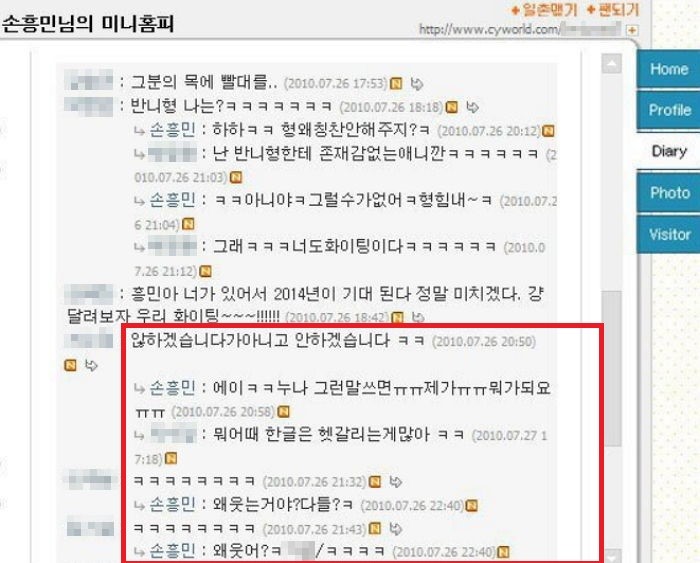This screenshot has height=563, width=700.
Task: Click the 일촌맺기 link
Action: [544, 10]
